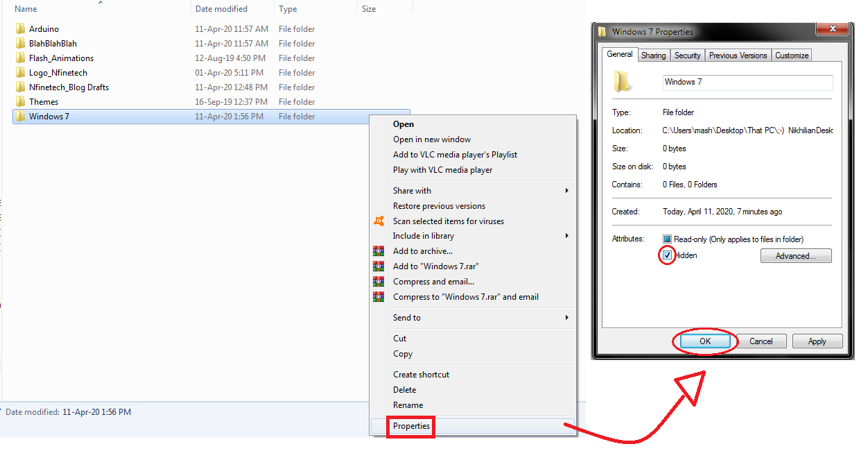
Task: Click the Windows 7 folder name field
Action: point(747,82)
